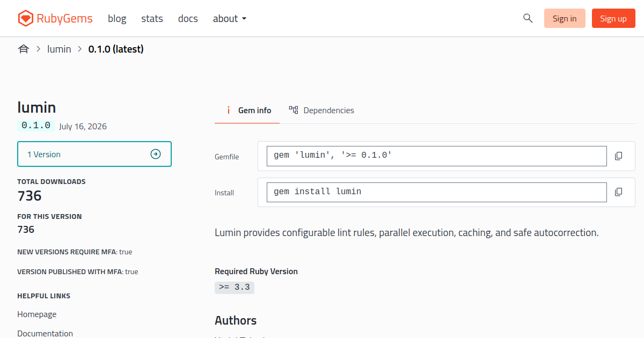Select the gem install lumin field
The width and height of the screenshot is (644, 338).
[437, 192]
